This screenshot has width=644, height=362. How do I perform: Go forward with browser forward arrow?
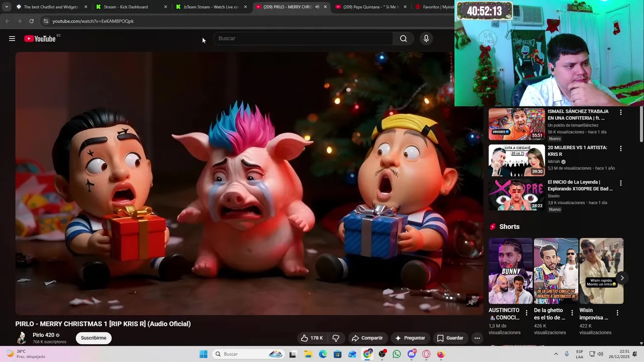point(19,21)
